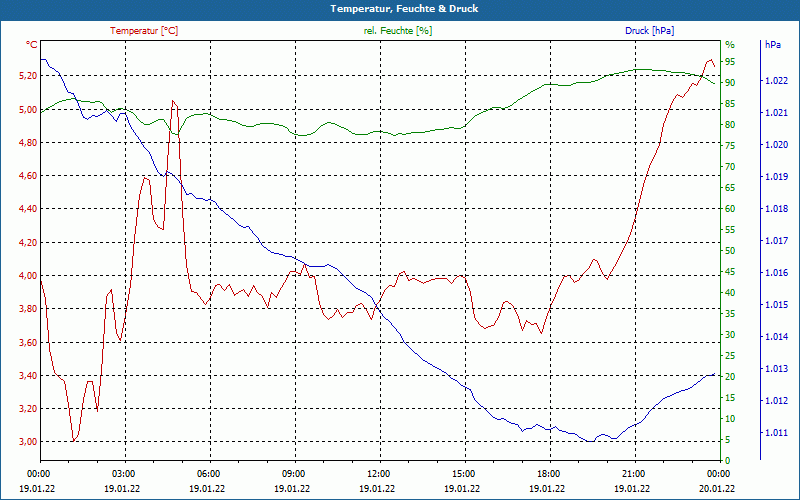
Task: Click the '21:00' time axis label
Action: 633,474
